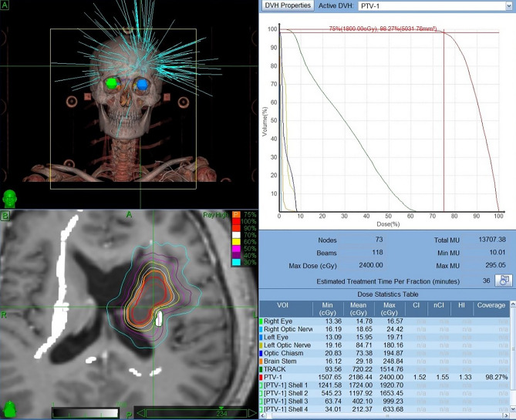The width and height of the screenshot is (516, 420).
Task: Click Brain Stem max value 248.84
Action: (x=392, y=361)
